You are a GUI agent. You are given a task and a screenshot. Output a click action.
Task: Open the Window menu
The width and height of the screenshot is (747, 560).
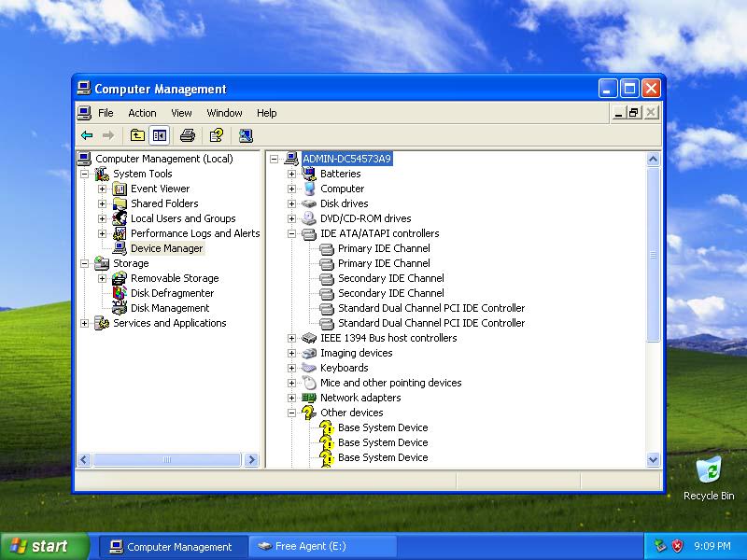224,113
